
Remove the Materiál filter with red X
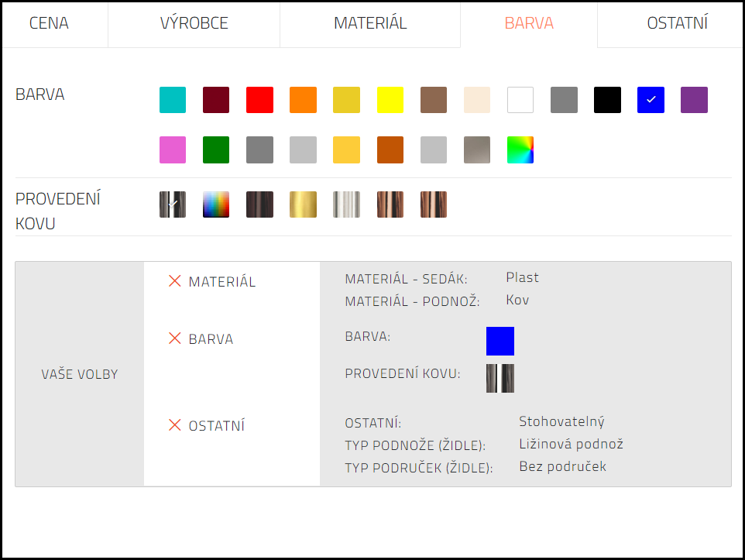[175, 281]
